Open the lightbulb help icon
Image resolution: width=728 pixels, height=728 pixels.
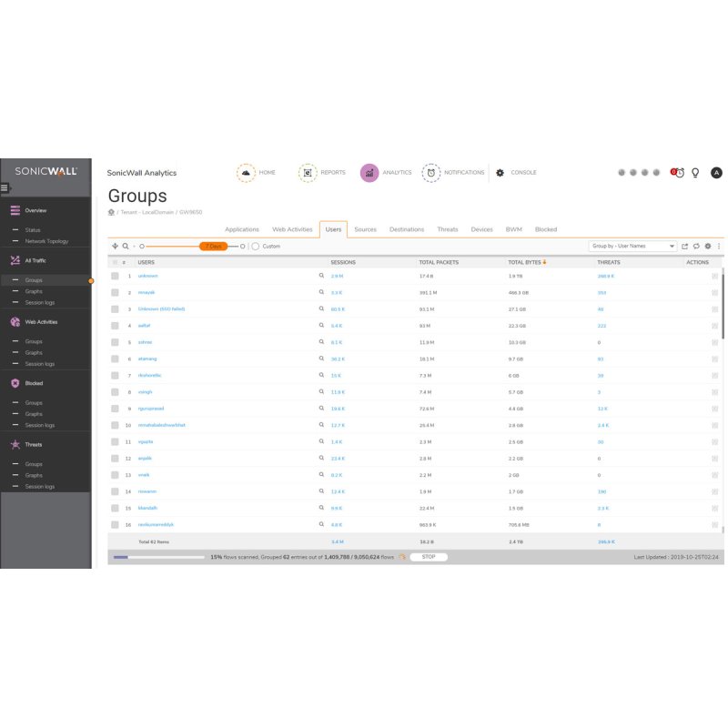point(695,172)
